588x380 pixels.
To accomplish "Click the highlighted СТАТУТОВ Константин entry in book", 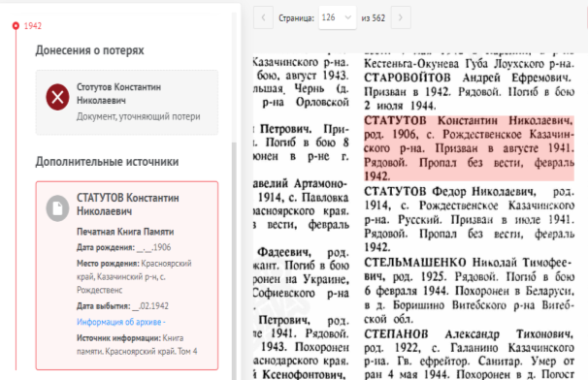I will (x=469, y=148).
